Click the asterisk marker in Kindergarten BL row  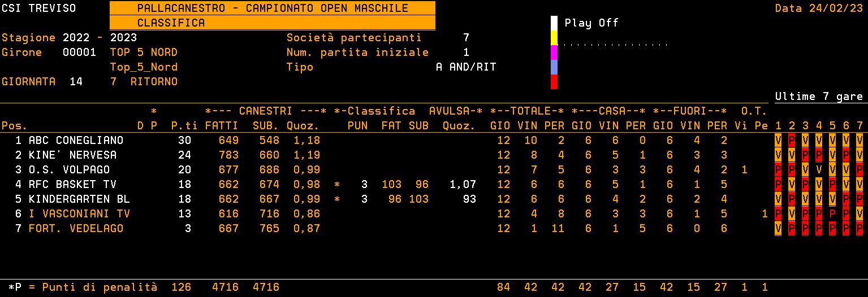click(337, 199)
